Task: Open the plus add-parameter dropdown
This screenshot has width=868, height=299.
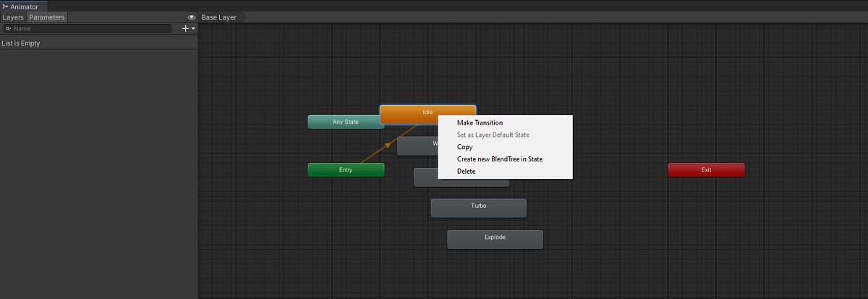Action: pyautogui.click(x=189, y=28)
